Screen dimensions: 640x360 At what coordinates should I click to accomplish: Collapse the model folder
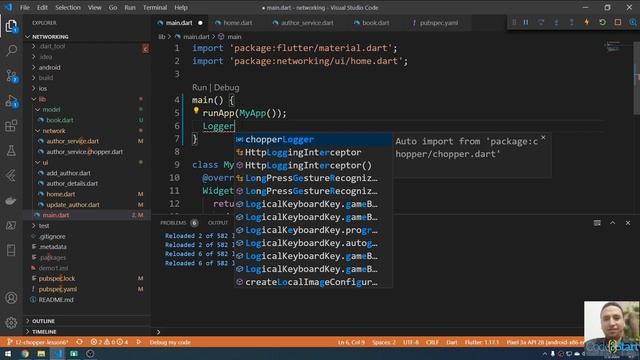[x=51, y=109]
